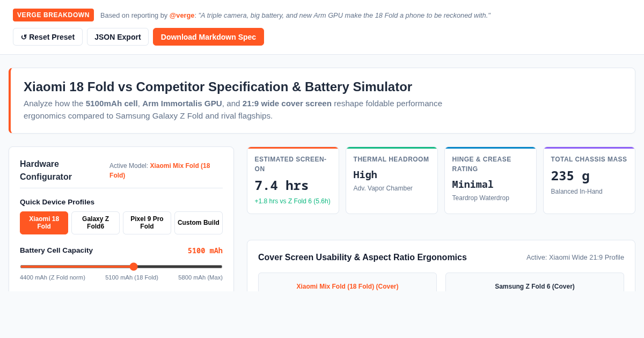Switch to Custom Build profile
Viewport: 644px width, 338px height.
[x=199, y=223]
